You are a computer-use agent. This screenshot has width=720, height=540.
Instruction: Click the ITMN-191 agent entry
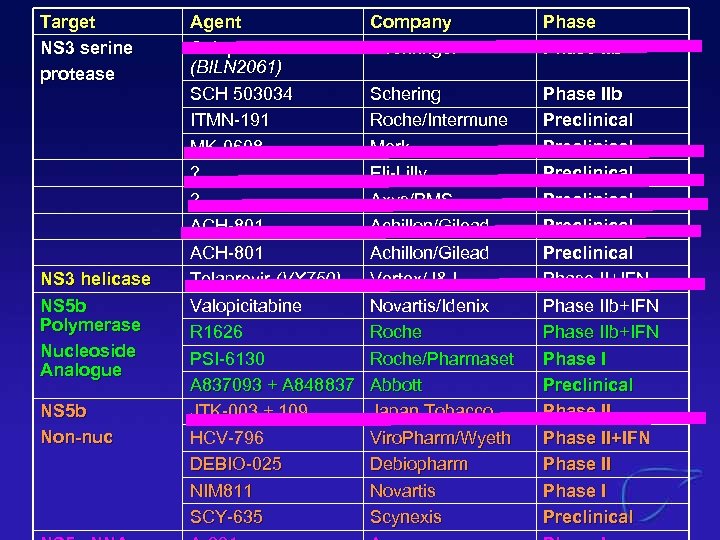(x=229, y=120)
